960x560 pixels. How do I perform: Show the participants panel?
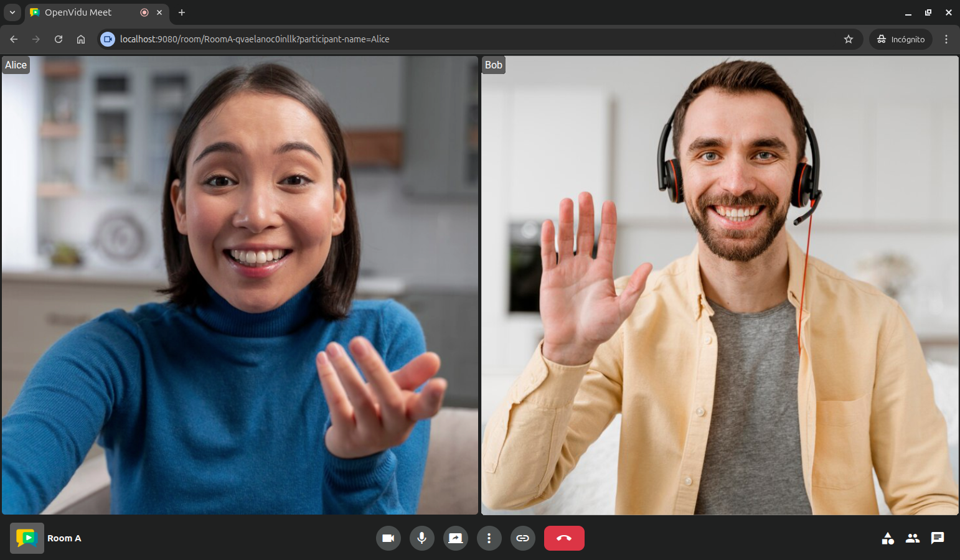point(913,538)
